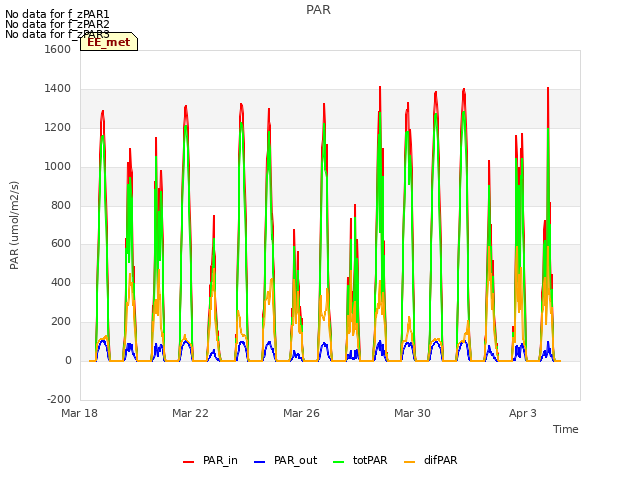
Task: Toggle the totPAR legend entry
Action: coord(360,460)
